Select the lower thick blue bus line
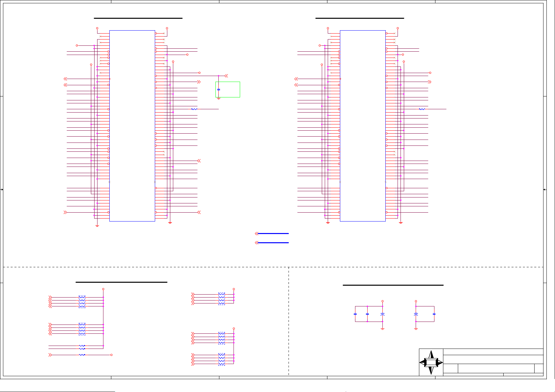Image resolution: width=555 pixels, height=392 pixels. click(273, 243)
